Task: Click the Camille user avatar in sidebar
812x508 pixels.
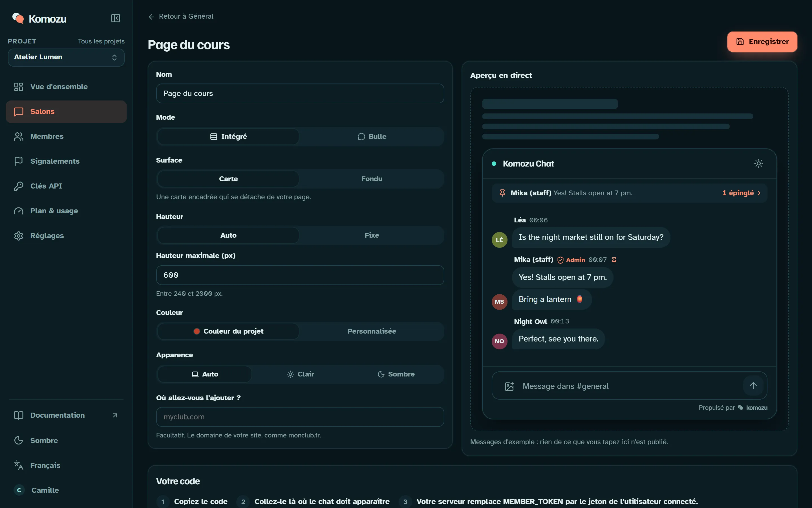Action: point(19,490)
